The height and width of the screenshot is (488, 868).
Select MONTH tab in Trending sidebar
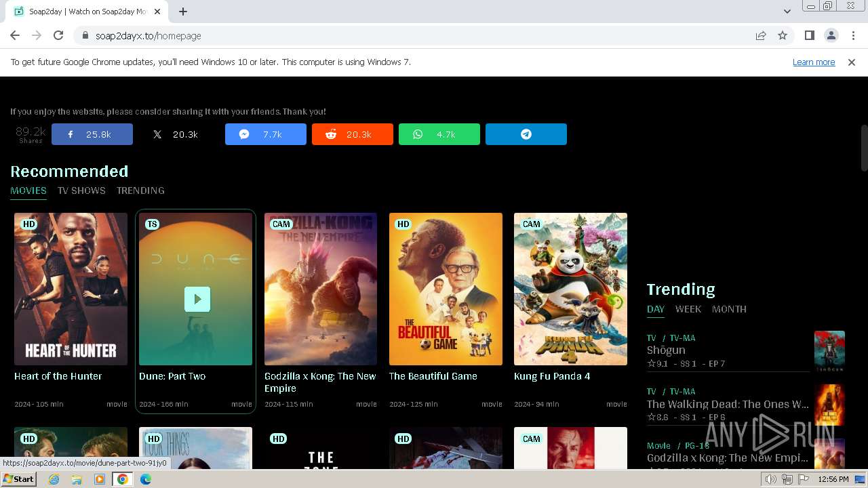click(x=729, y=309)
